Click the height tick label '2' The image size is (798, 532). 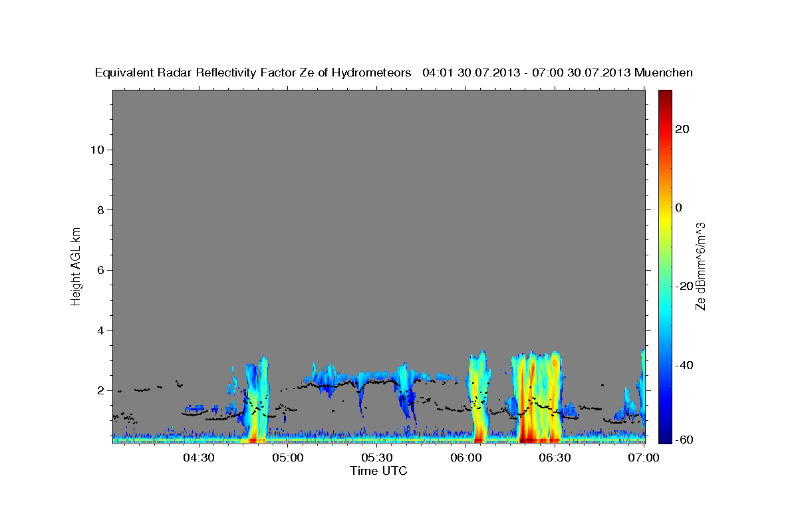point(100,391)
